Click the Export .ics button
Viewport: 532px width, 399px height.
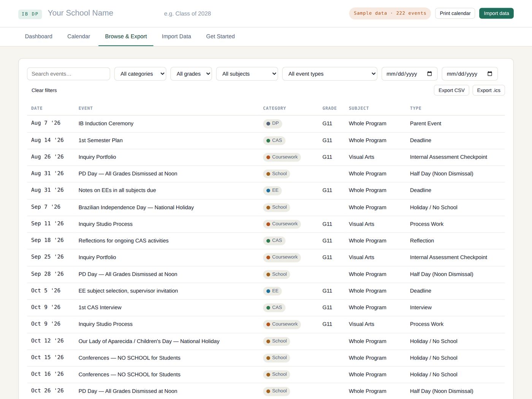[489, 90]
